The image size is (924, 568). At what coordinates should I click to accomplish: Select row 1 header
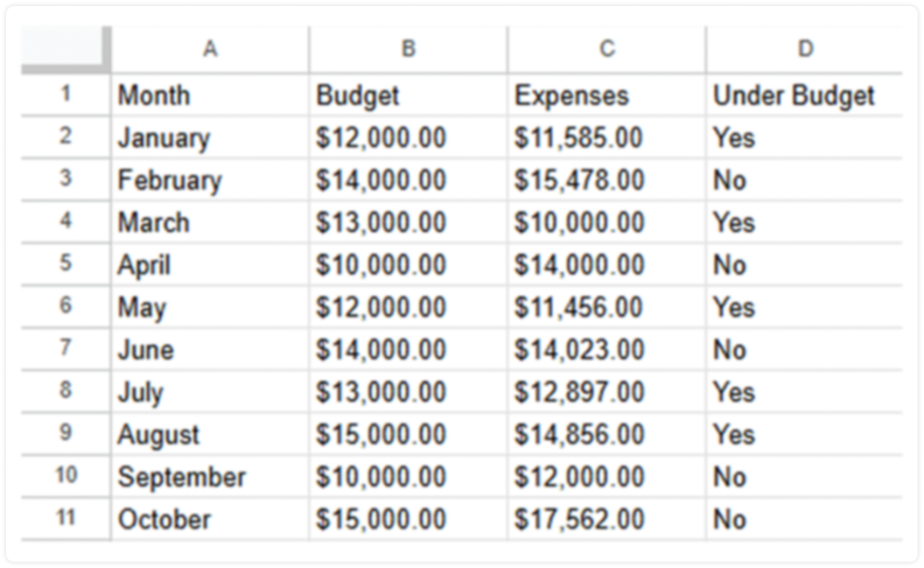click(x=66, y=95)
